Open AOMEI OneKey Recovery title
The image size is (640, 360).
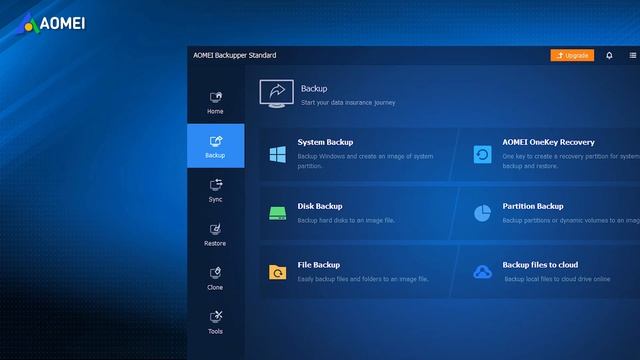[548, 142]
